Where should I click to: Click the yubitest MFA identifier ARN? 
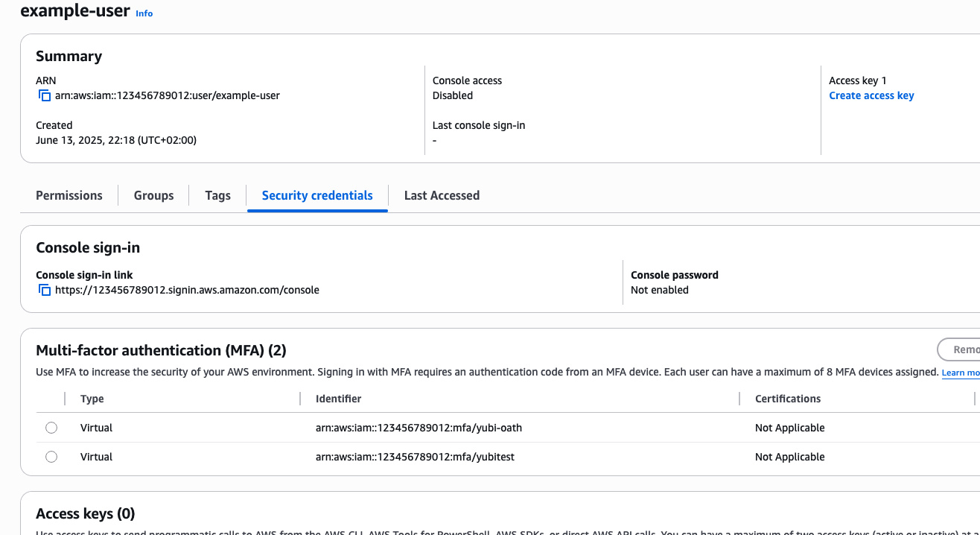[415, 457]
